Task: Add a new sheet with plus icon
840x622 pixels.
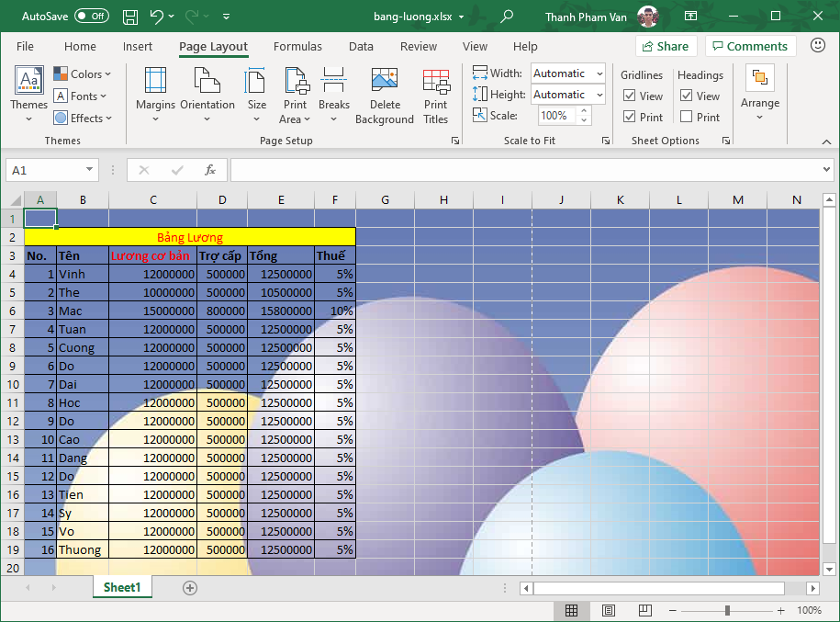Action: pos(190,588)
